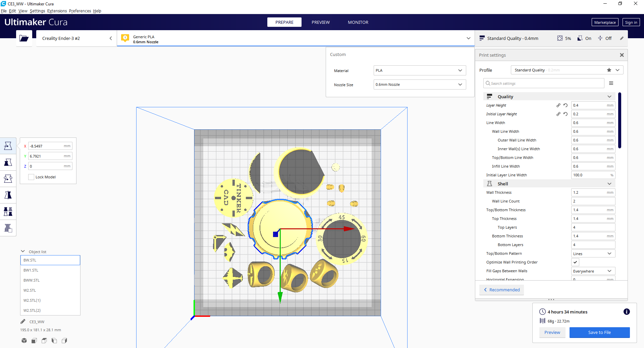Reset Layer Height to default value
This screenshot has height=348, width=644.
click(566, 105)
